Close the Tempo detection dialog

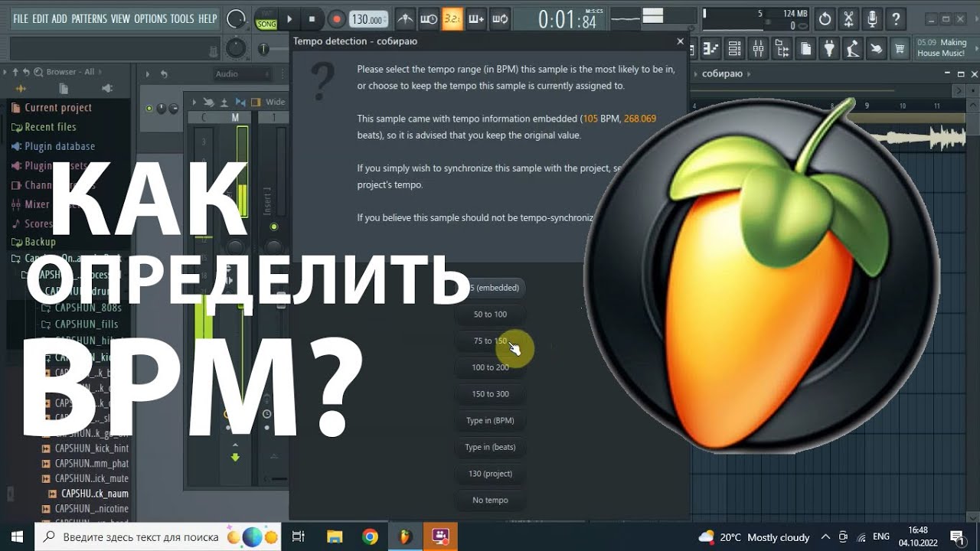pyautogui.click(x=681, y=41)
